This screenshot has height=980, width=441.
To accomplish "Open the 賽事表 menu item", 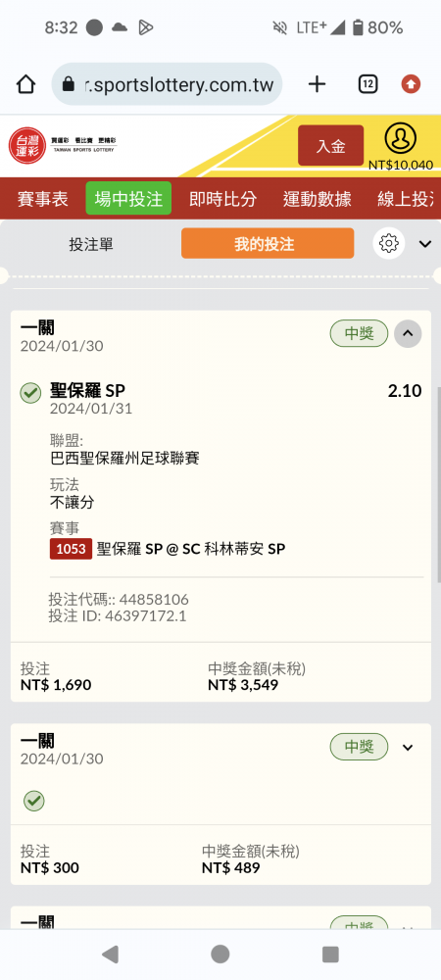I will tap(42, 199).
